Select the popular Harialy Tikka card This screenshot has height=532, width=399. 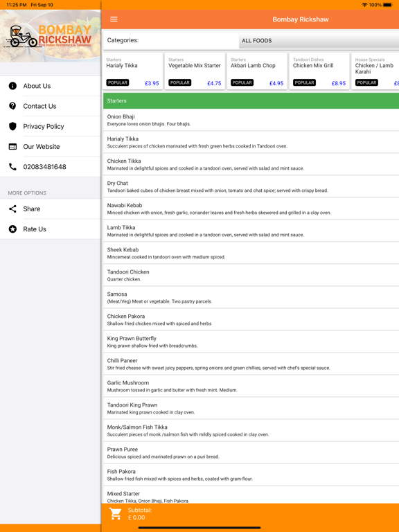(133, 71)
